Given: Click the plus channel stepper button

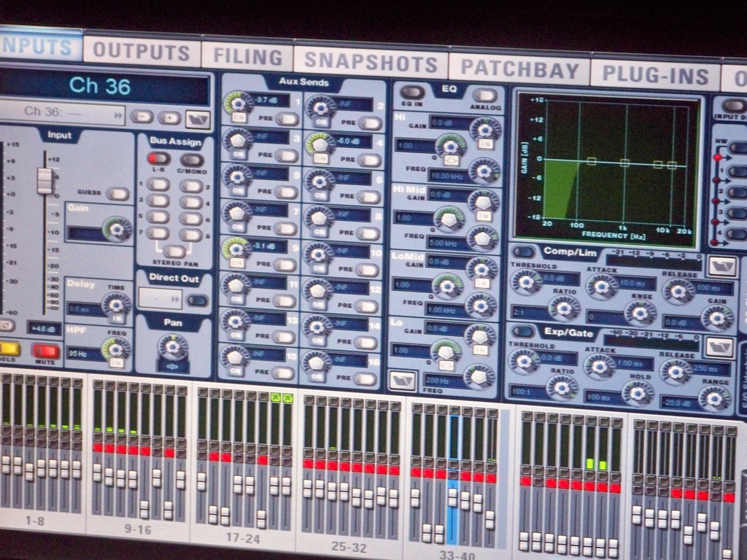Looking at the screenshot, I should click(x=169, y=117).
